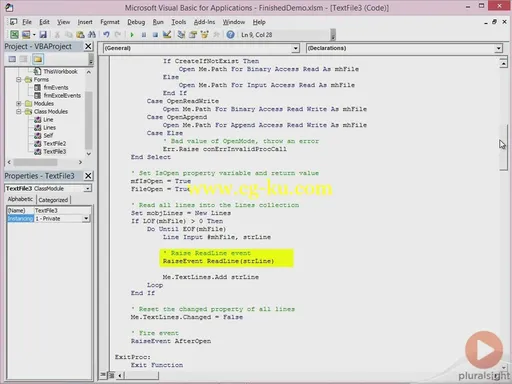
Task: Open the File menu
Action: point(27,22)
